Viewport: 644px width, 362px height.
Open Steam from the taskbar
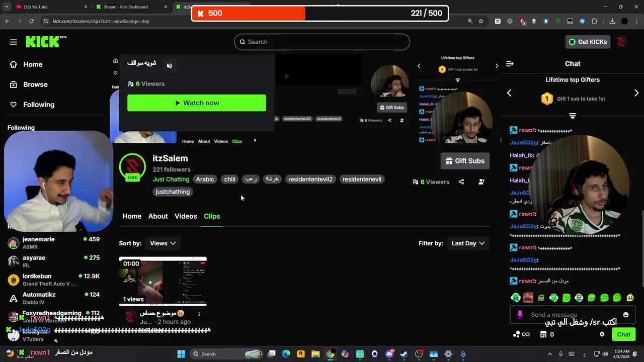404,354
